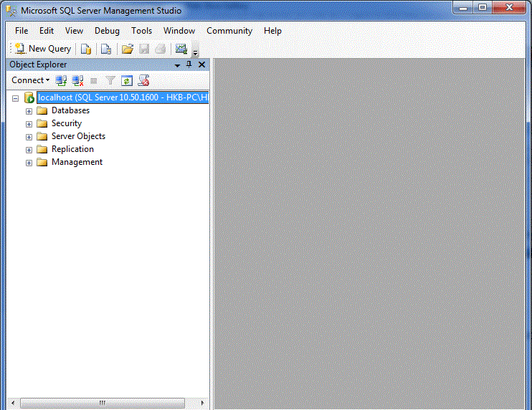Viewport: 532px width, 410px height.
Task: Open the toolbar options overflow arrow
Action: coord(196,52)
